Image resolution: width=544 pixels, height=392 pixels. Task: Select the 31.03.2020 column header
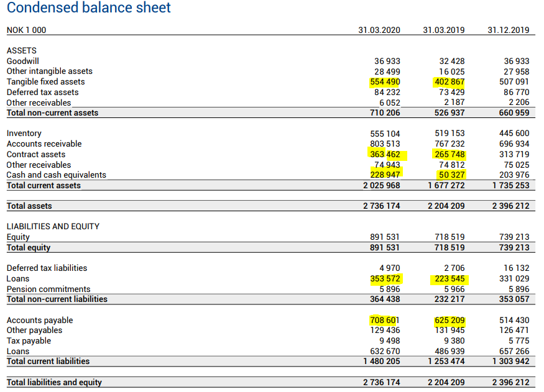point(379,30)
